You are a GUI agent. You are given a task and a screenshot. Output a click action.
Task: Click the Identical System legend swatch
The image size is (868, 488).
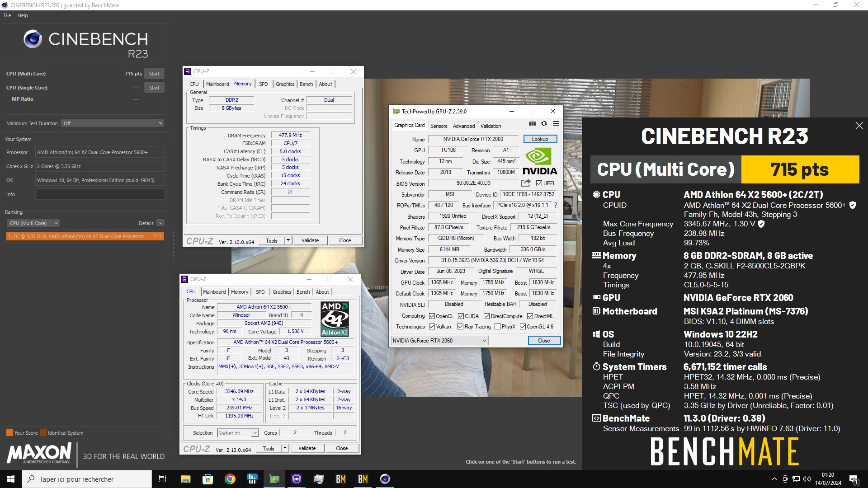pos(43,433)
